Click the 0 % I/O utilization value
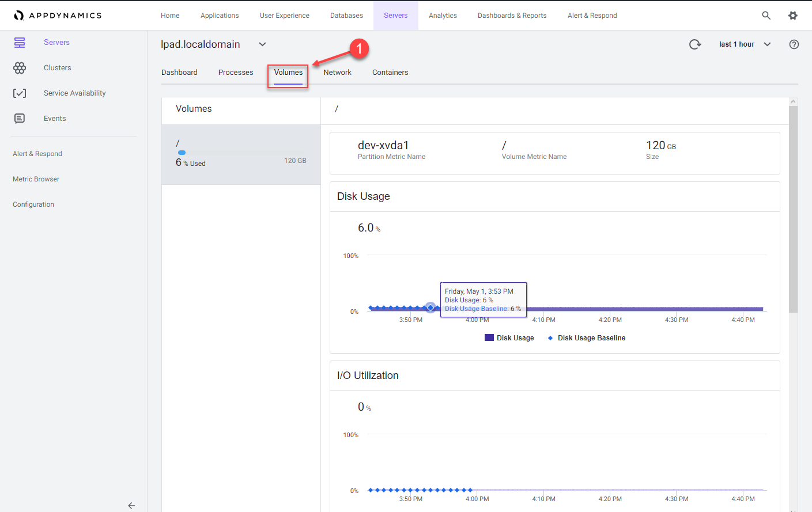 (x=364, y=407)
